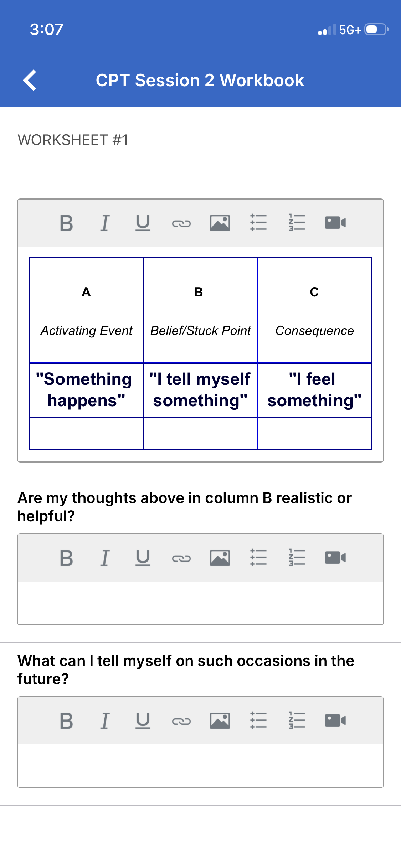Toggle underline in the 'realistic or helpful' editor
401x868 pixels.
click(x=143, y=558)
